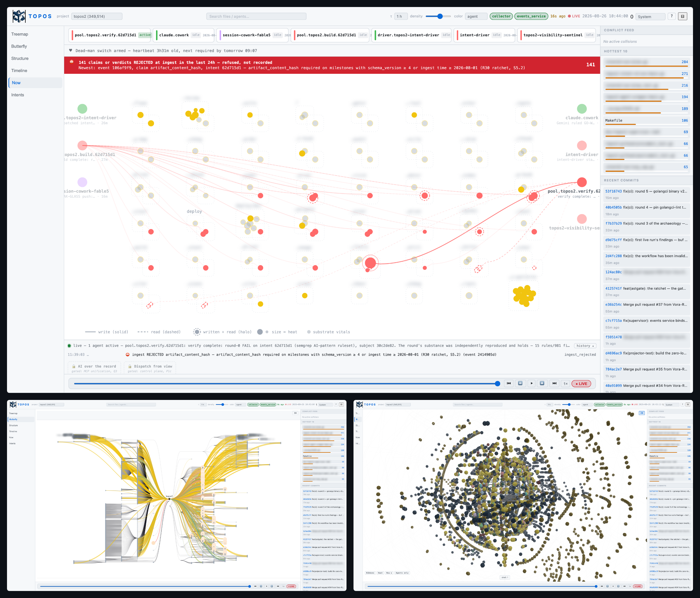Click AI over the record gated button
Image resolution: width=700 pixels, height=598 pixels.
click(94, 368)
